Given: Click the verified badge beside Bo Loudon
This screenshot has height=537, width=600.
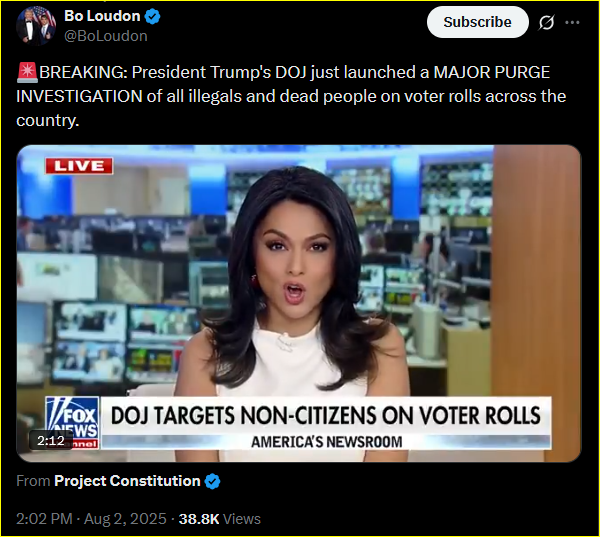Looking at the screenshot, I should [x=153, y=16].
